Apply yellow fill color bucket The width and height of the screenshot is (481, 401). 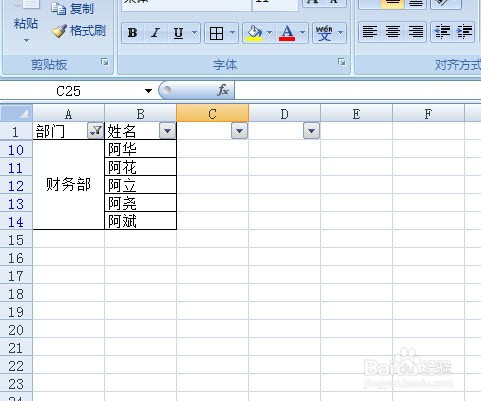(254, 33)
